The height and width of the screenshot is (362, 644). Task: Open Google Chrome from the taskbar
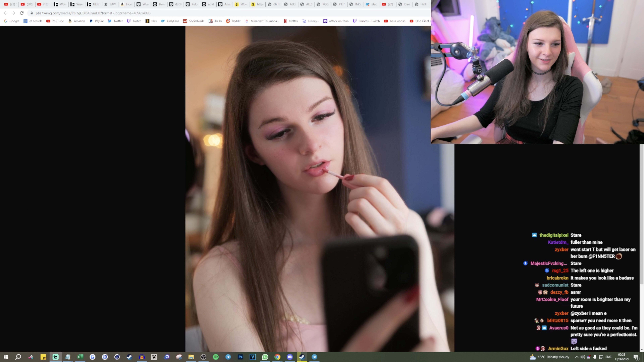277,357
